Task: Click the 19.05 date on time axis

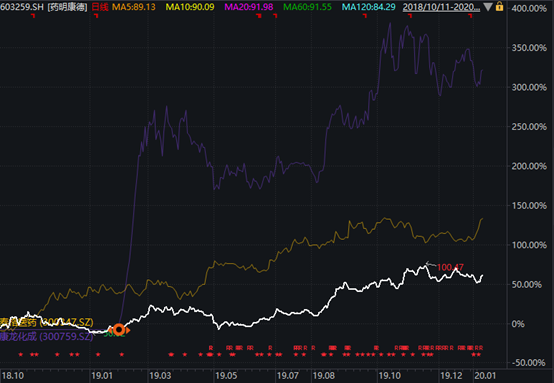Action: (x=226, y=376)
